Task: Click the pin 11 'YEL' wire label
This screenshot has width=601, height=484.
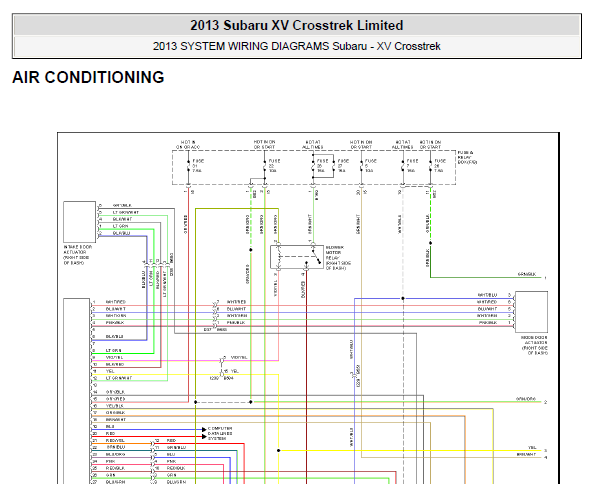Action: (110, 371)
